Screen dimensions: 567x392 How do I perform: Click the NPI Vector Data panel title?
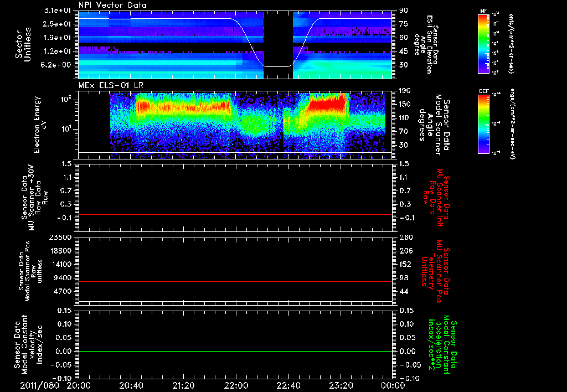112,5
